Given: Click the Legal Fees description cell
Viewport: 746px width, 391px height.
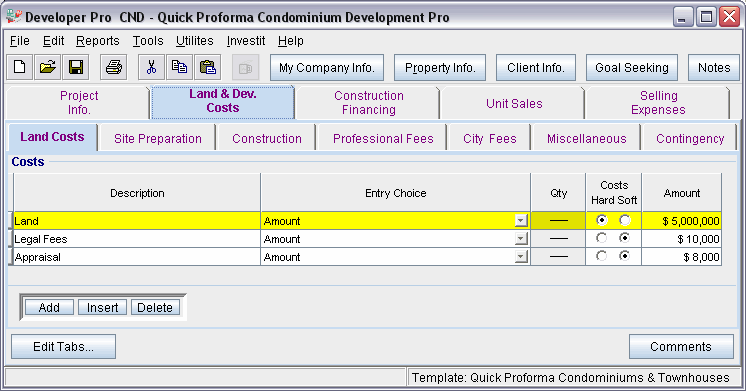Looking at the screenshot, I should tap(137, 239).
